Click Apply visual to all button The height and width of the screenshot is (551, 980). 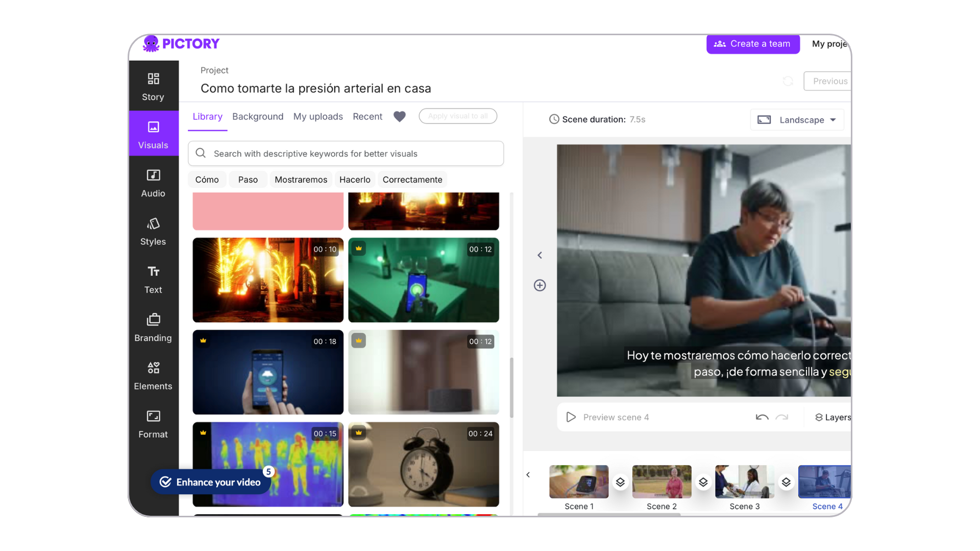point(458,116)
